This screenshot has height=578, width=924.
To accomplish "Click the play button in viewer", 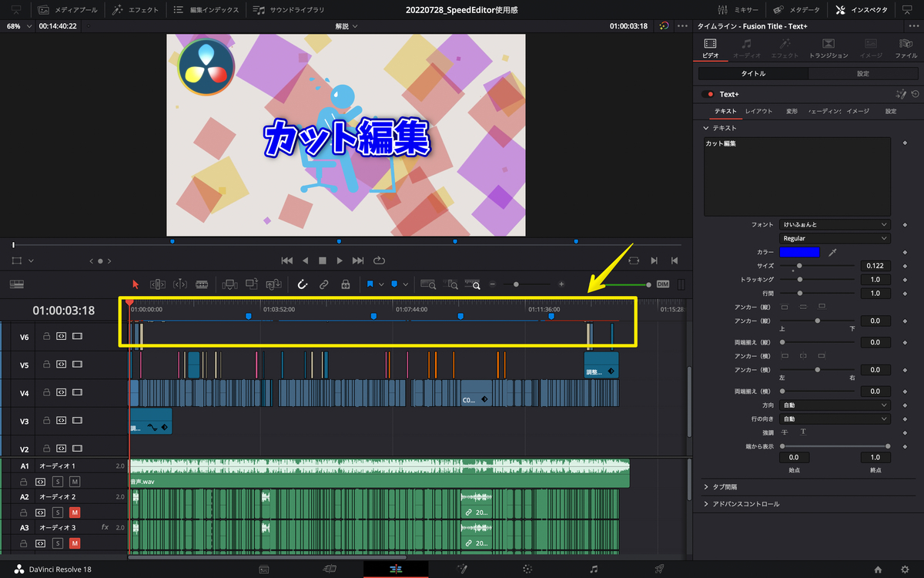I will point(340,260).
